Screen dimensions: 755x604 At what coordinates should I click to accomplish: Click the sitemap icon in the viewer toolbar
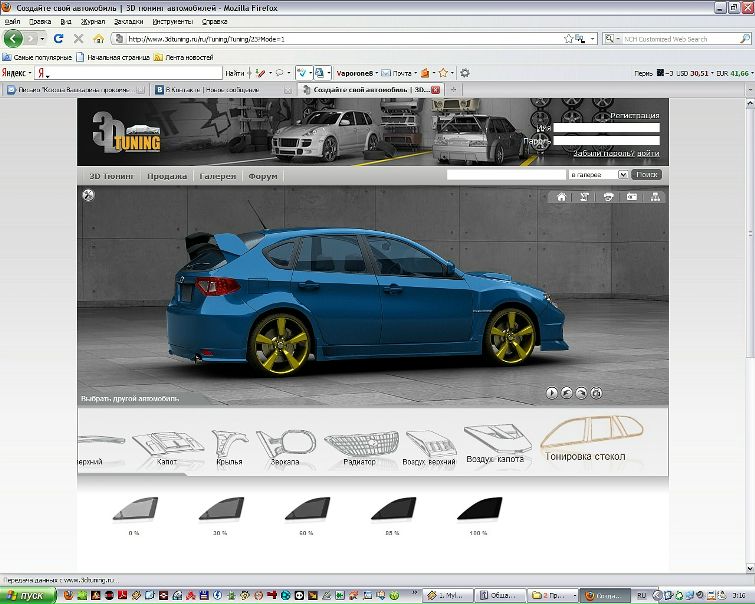point(655,197)
